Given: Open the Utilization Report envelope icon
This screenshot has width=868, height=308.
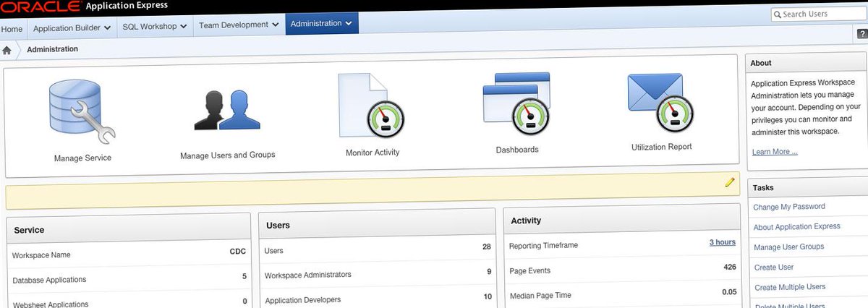Looking at the screenshot, I should tap(660, 103).
